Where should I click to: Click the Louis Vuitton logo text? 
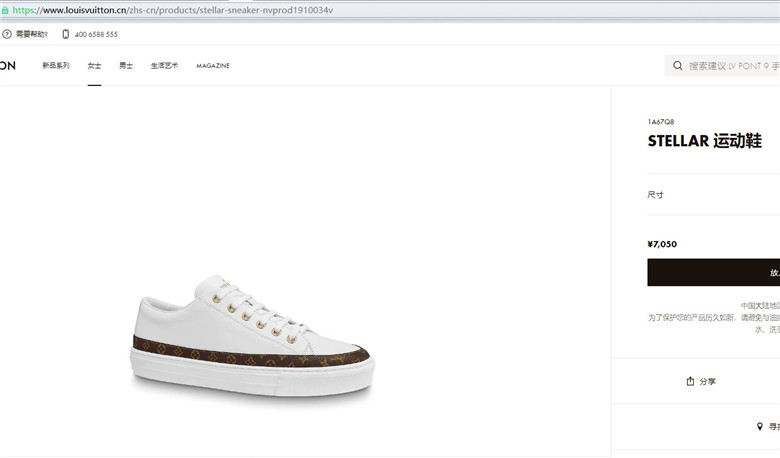tap(7, 66)
